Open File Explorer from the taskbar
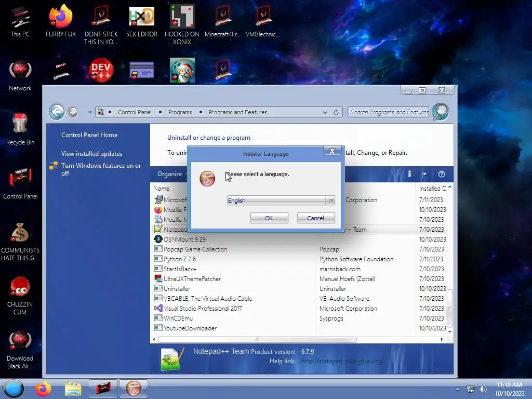 coord(73,389)
